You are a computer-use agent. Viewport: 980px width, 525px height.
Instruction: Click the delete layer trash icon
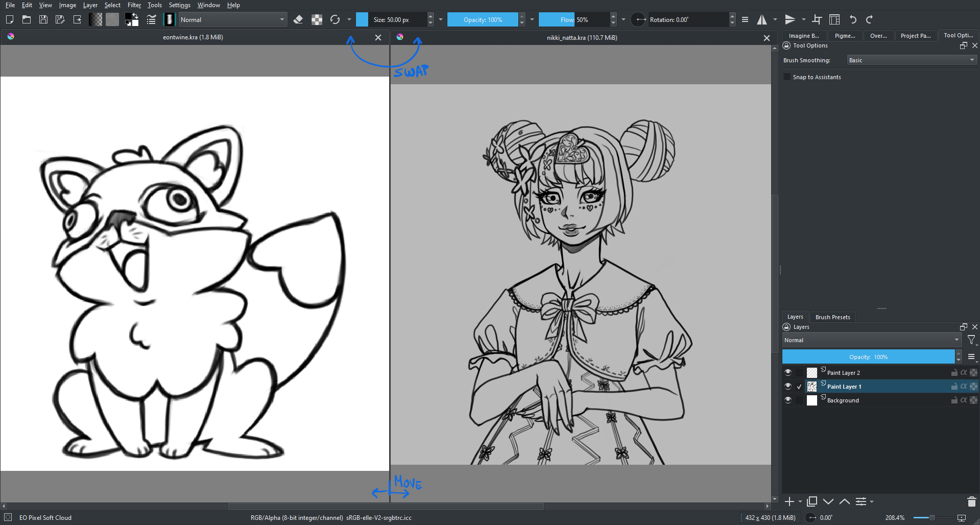coord(971,502)
